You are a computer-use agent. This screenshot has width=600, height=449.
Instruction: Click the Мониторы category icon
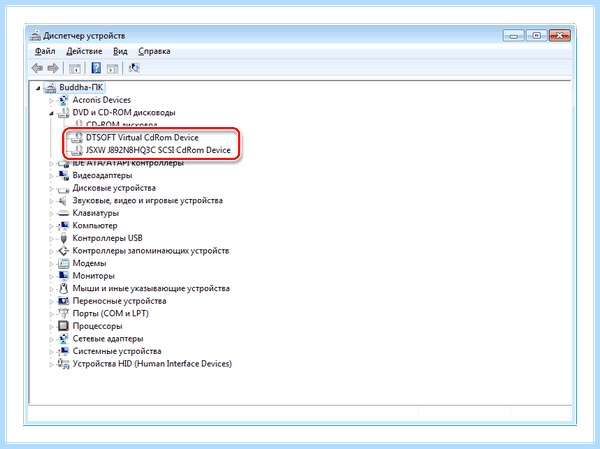(x=63, y=276)
